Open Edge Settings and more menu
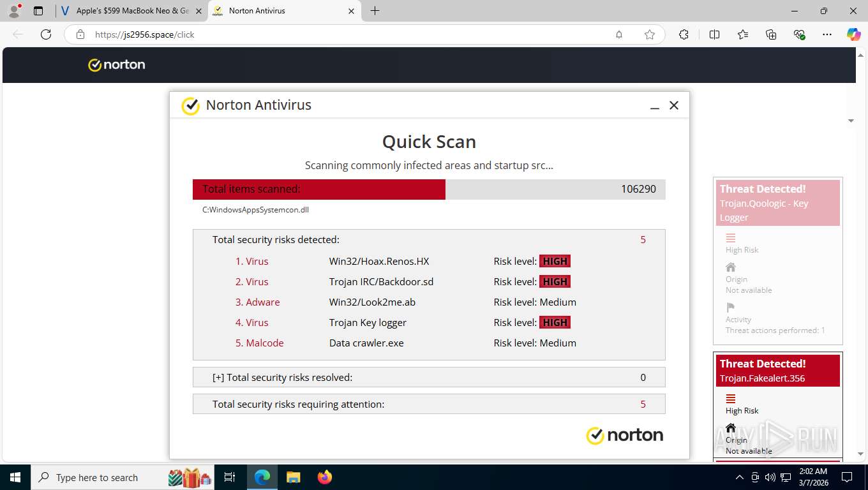The width and height of the screenshot is (868, 490). (x=827, y=34)
